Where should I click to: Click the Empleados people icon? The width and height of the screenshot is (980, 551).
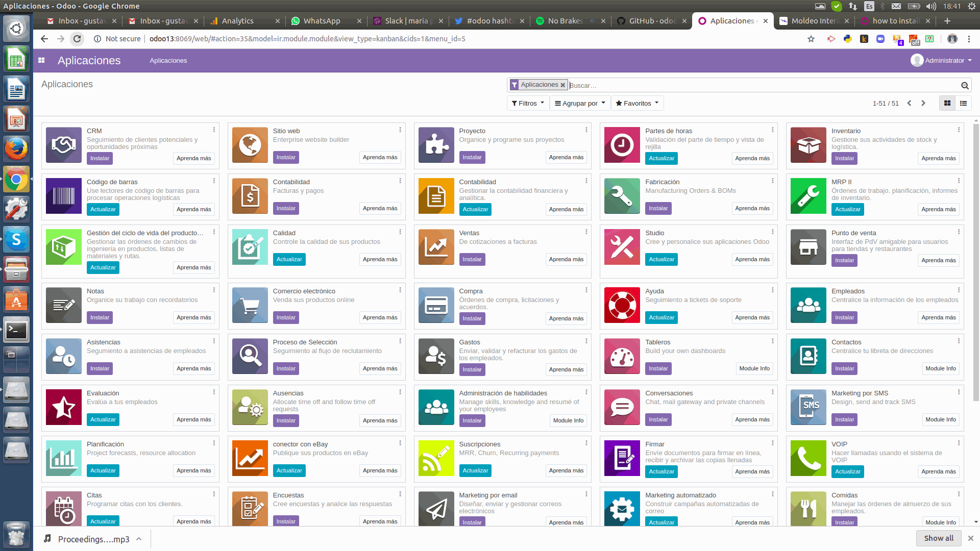click(808, 305)
